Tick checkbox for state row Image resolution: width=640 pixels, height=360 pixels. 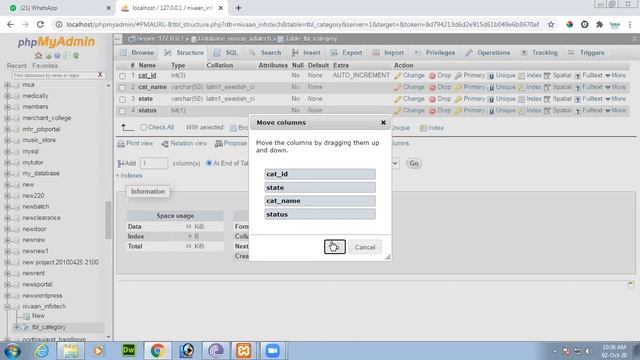point(122,99)
